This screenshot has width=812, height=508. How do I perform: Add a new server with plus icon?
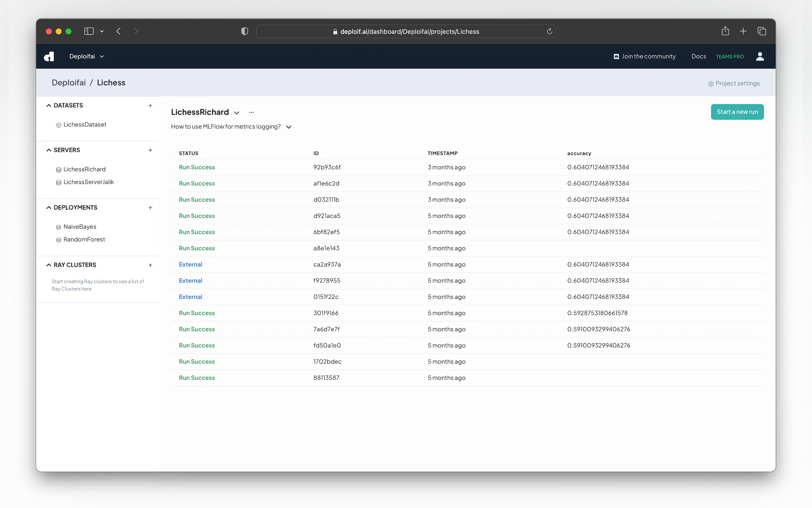[150, 150]
